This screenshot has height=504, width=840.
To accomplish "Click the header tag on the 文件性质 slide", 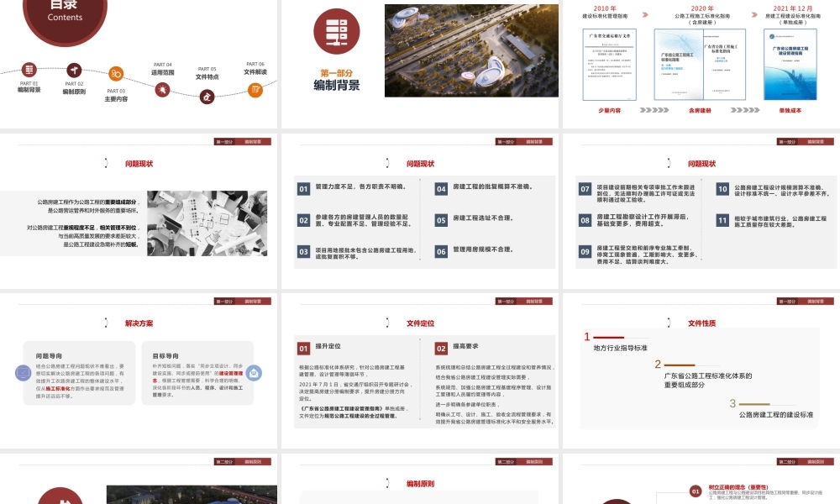I will [806, 302].
